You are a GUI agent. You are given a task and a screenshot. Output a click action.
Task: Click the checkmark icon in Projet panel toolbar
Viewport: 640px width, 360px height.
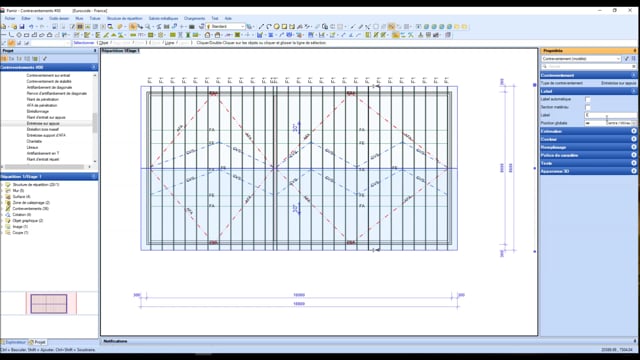pos(44,59)
